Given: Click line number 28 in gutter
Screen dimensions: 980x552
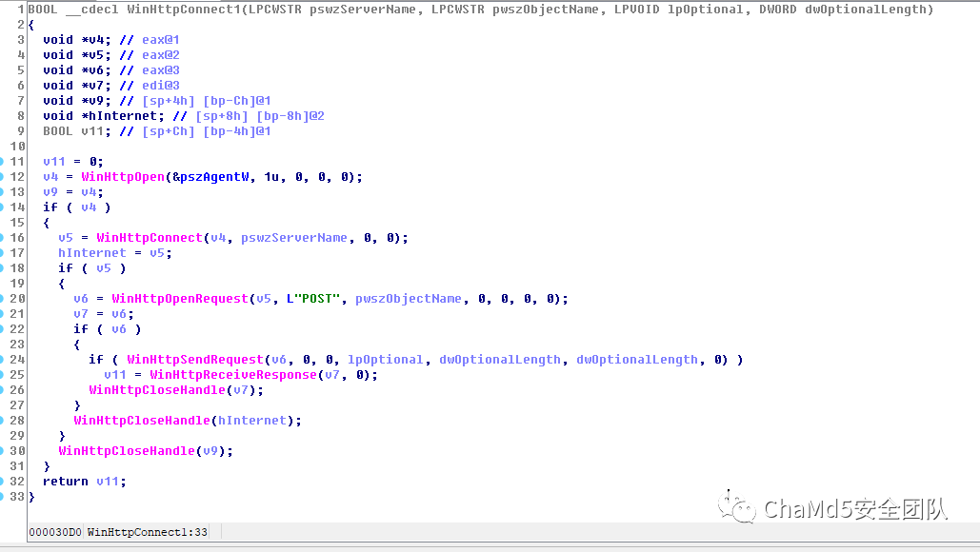Looking at the screenshot, I should [x=17, y=421].
